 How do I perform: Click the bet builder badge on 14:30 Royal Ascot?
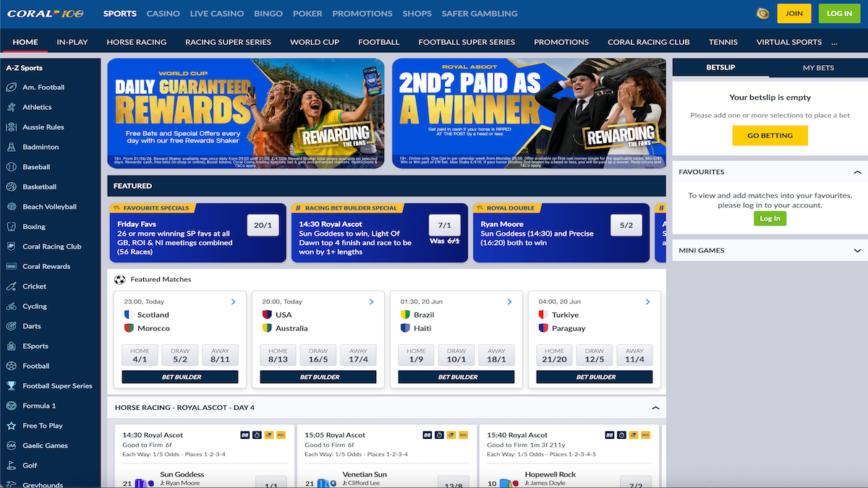pos(245,435)
